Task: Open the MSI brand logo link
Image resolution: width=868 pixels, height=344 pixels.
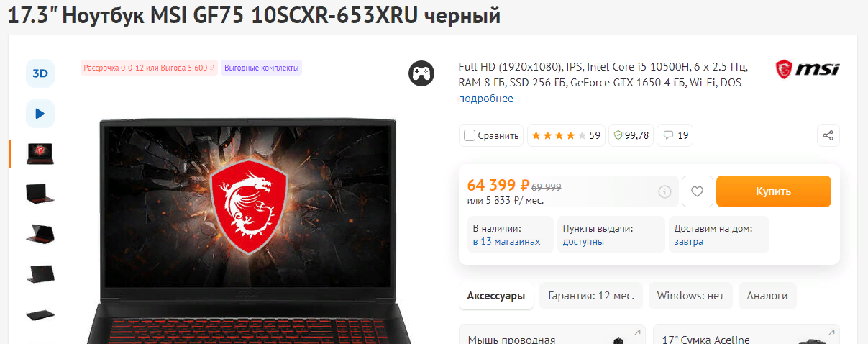Action: pos(807,70)
